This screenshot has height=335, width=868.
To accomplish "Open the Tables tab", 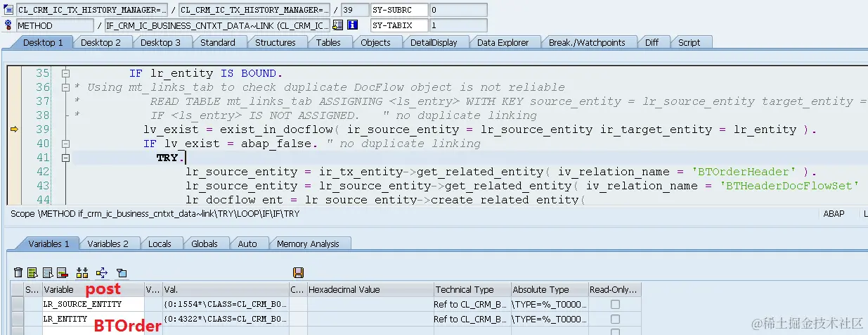I will [328, 42].
